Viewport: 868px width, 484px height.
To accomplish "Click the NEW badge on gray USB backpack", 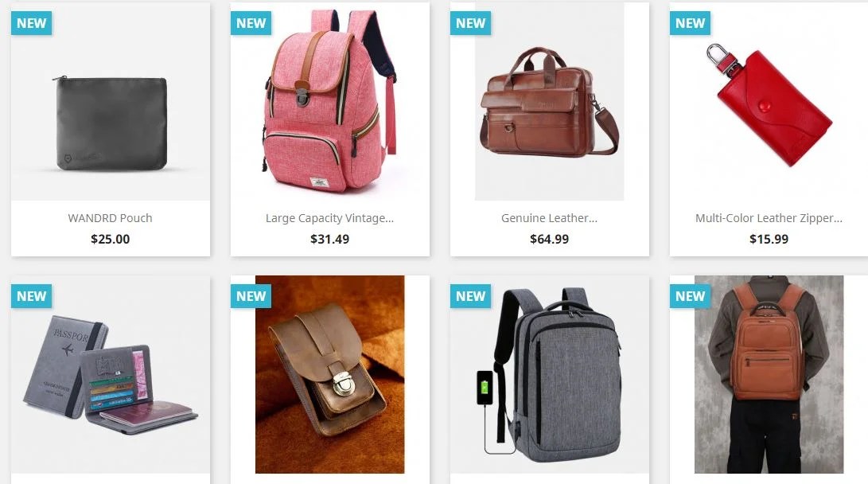I will click(470, 296).
